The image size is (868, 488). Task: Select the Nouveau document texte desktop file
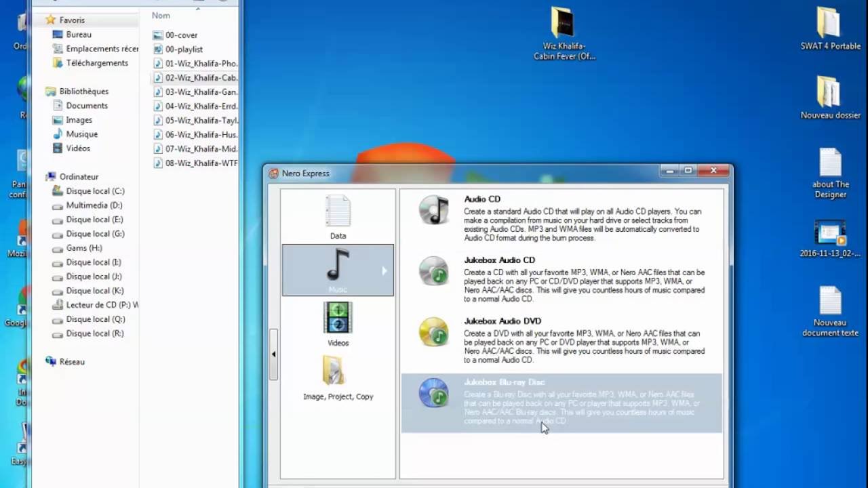coord(830,312)
